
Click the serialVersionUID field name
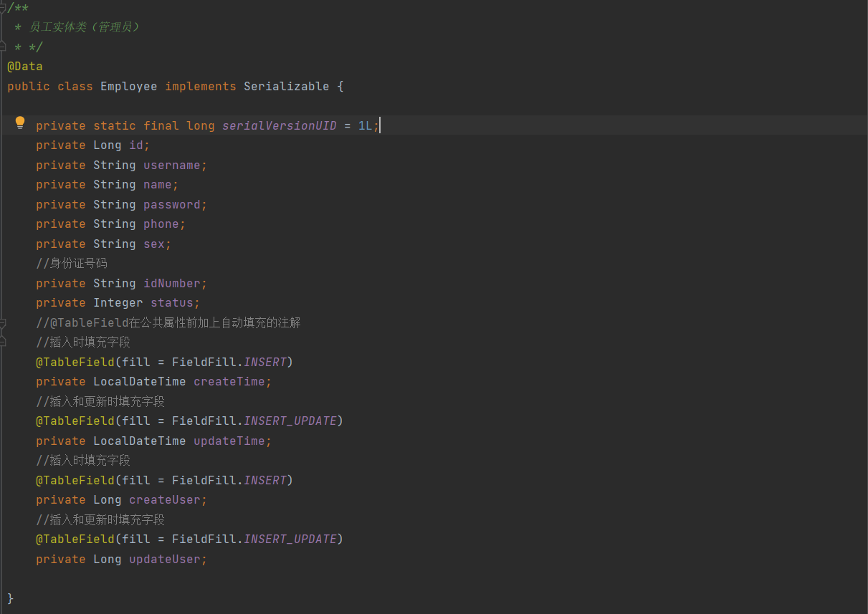click(x=279, y=126)
